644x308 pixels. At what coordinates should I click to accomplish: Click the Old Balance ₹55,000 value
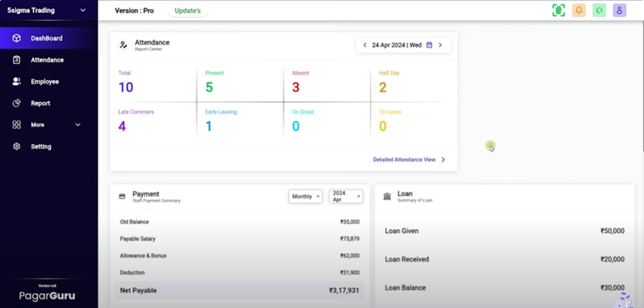[x=349, y=222]
